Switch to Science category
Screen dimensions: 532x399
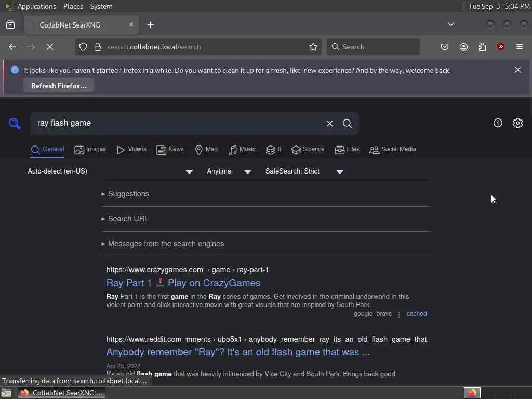point(308,149)
